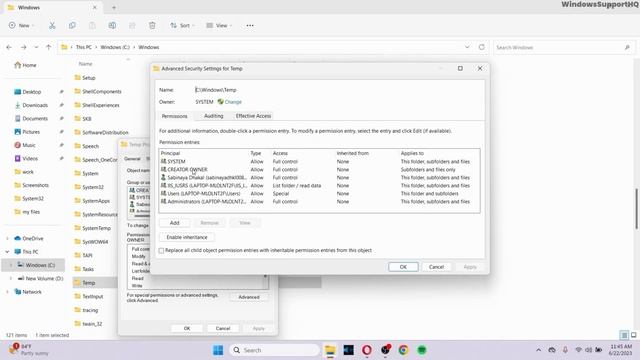Click the Rename icon in Explorer toolbar

coord(112,25)
